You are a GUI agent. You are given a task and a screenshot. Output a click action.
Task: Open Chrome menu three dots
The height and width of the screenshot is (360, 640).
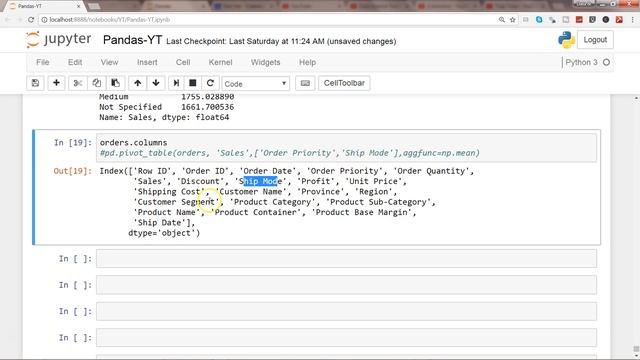tap(633, 20)
